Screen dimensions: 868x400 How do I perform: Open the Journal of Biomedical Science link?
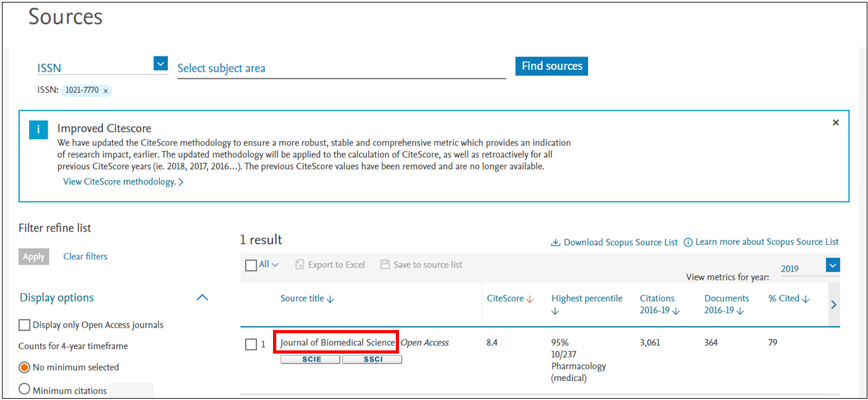click(x=337, y=343)
